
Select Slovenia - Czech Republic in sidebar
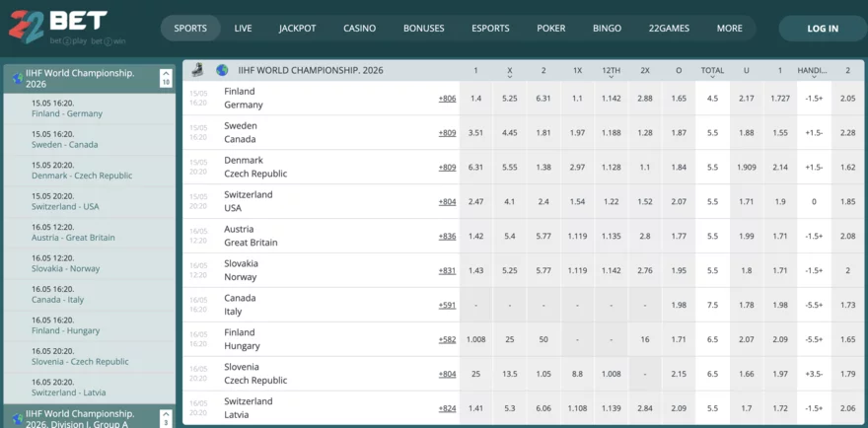point(89,357)
